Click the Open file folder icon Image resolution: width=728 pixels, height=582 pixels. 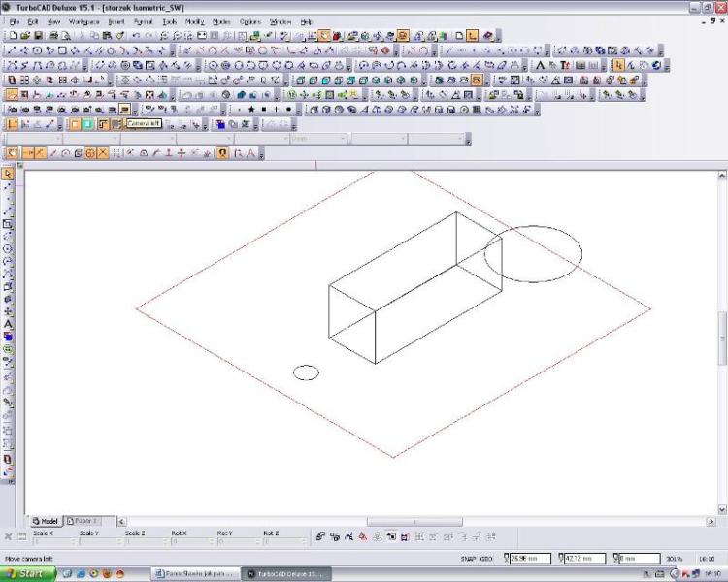tap(25, 36)
